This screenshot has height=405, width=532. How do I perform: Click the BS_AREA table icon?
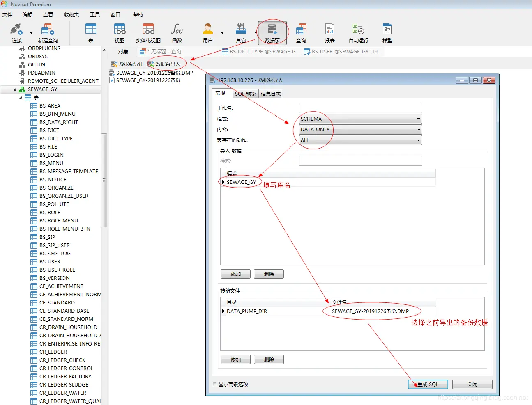tap(34, 106)
